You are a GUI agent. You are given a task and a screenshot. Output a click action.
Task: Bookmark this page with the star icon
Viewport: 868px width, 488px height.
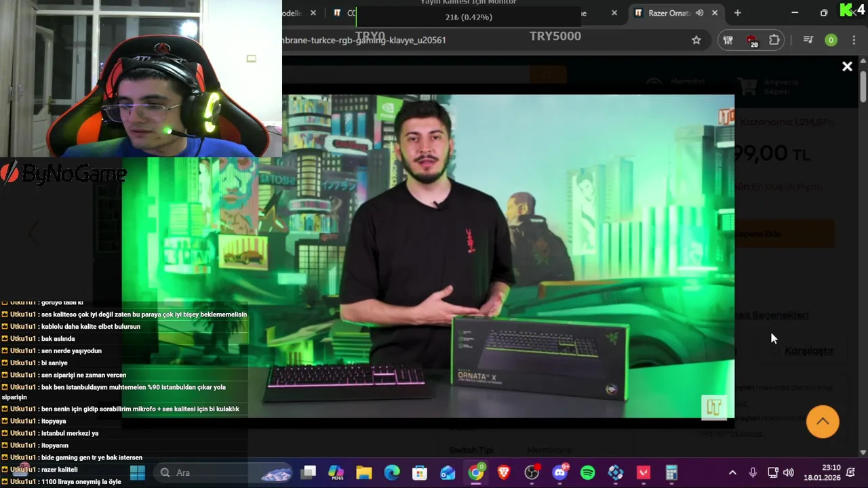pyautogui.click(x=696, y=40)
